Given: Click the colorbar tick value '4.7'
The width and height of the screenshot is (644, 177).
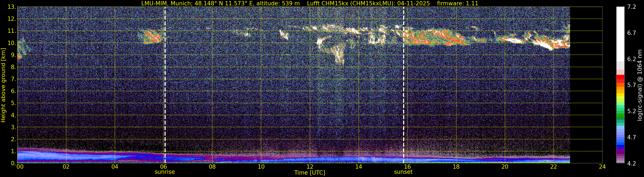Looking at the screenshot, I should [632, 137].
